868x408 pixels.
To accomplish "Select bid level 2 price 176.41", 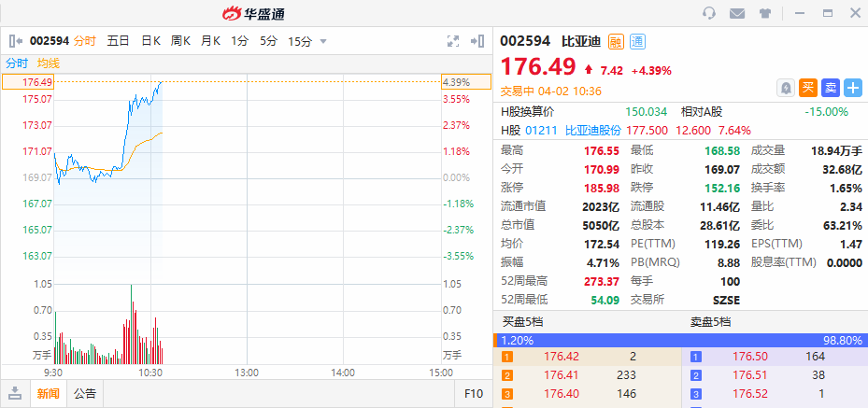I will (562, 375).
